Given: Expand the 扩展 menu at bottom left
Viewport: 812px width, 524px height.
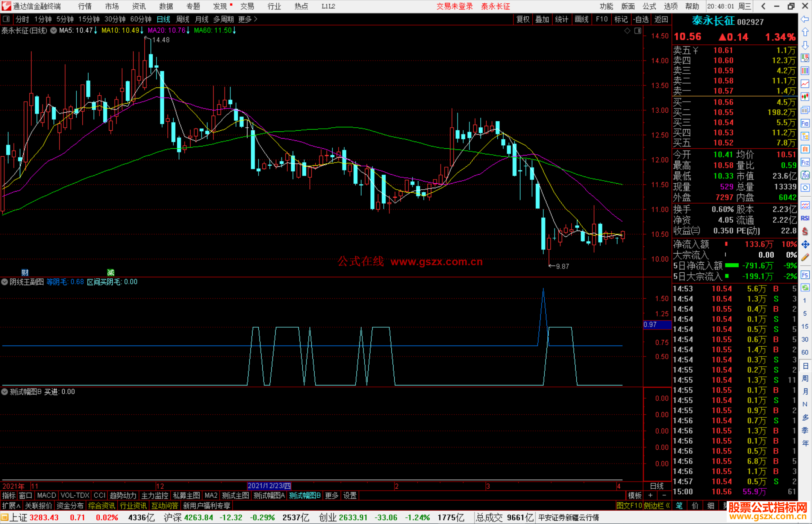Looking at the screenshot, I should [x=11, y=506].
